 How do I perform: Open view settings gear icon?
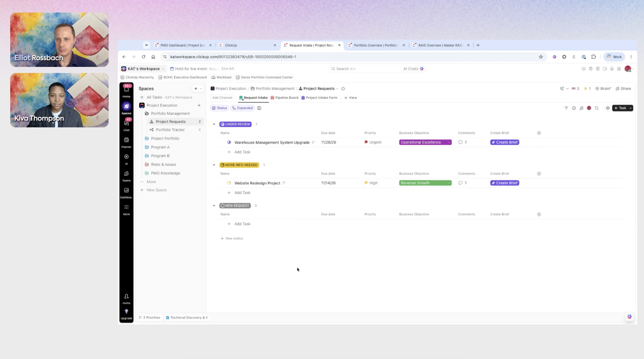click(608, 108)
